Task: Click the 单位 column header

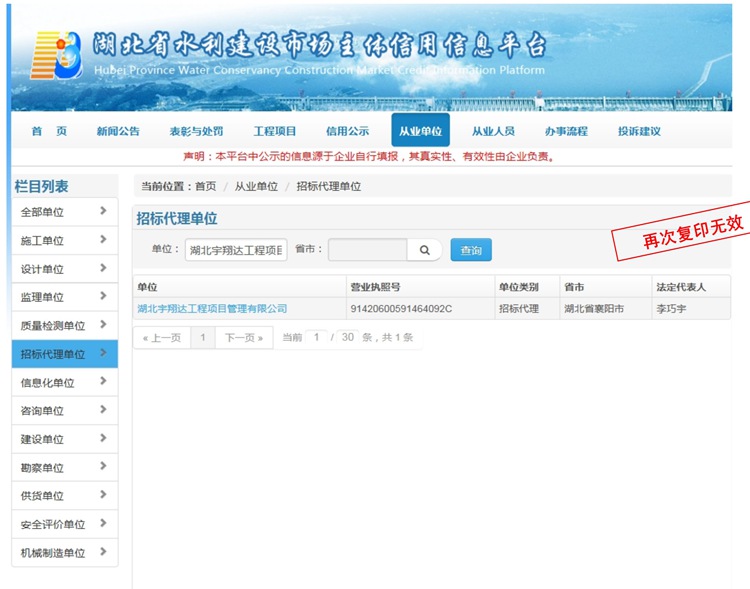Action: (240, 287)
